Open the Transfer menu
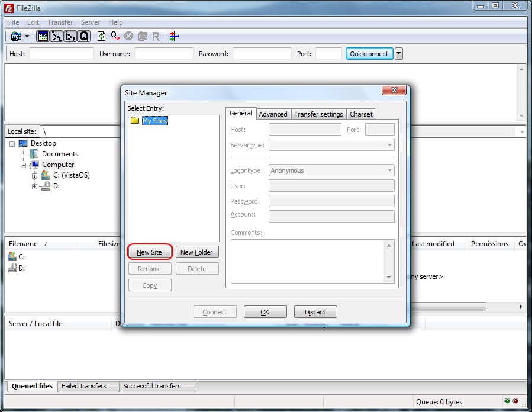532x412 pixels. pos(60,22)
